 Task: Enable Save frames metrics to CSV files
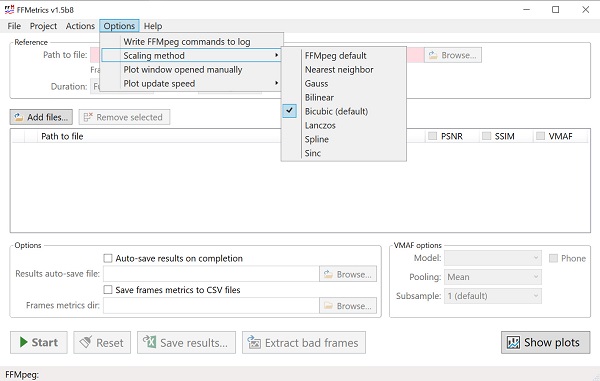[108, 290]
